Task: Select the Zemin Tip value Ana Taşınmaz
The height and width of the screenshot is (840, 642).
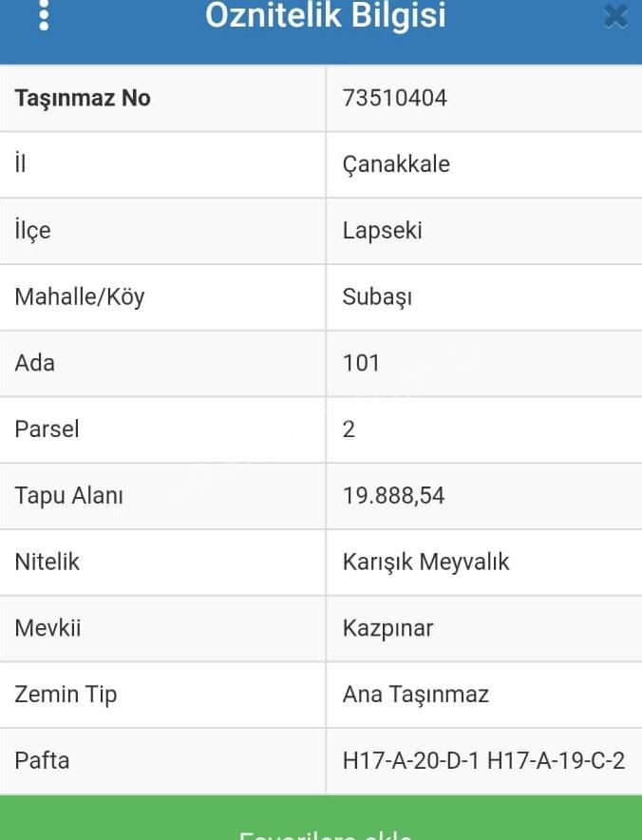Action: coord(416,695)
